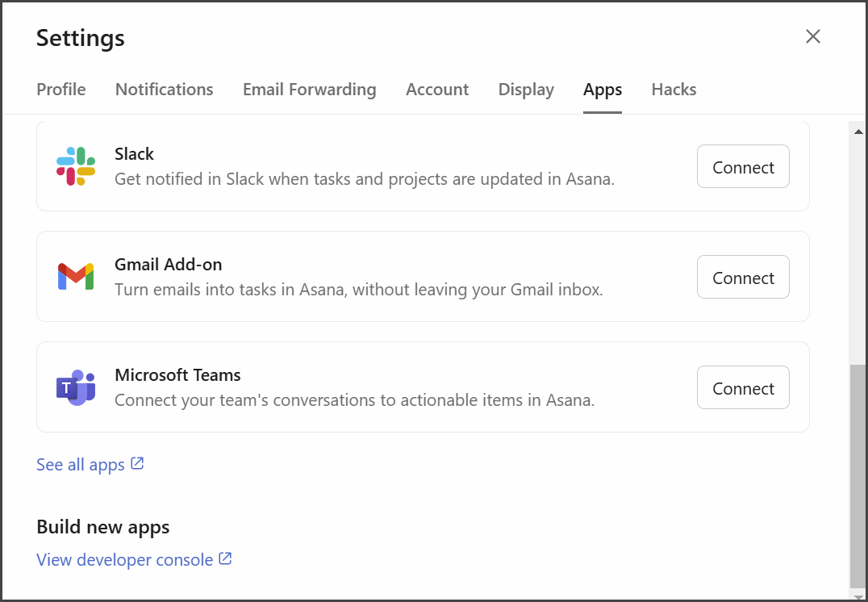Open the View developer console link
868x602 pixels.
tap(125, 559)
